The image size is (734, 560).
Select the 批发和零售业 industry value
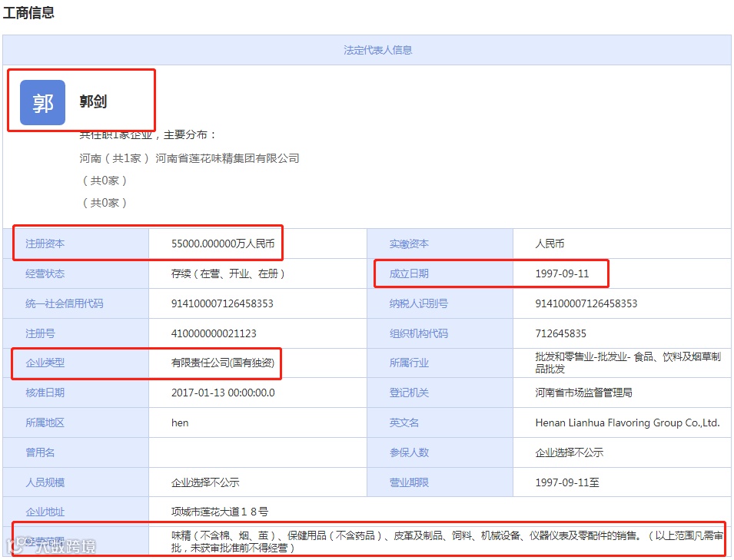pyautogui.click(x=628, y=363)
